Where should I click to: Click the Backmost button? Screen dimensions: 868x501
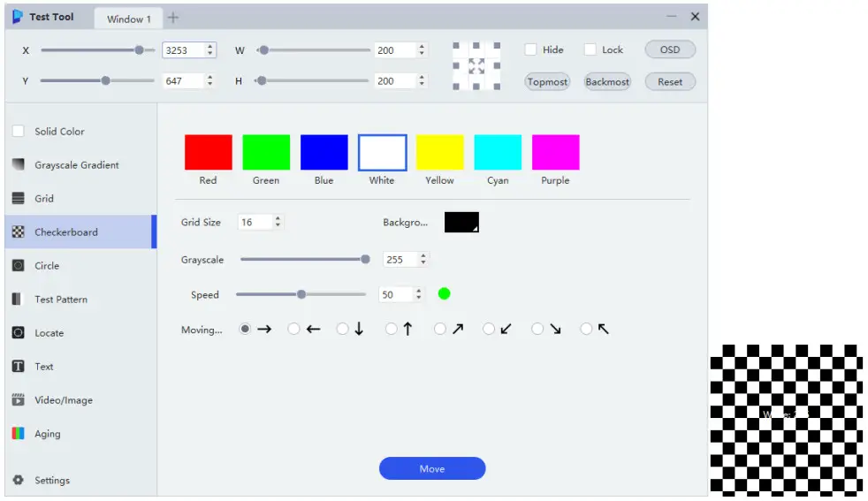click(607, 81)
